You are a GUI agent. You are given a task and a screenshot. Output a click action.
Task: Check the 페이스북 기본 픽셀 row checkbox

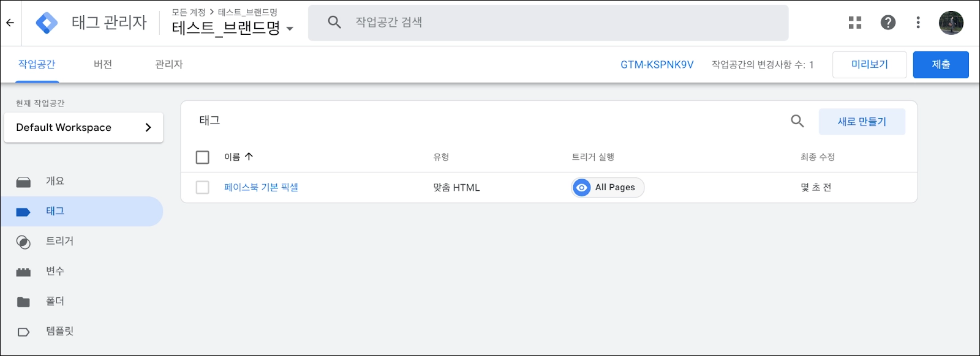click(x=203, y=187)
